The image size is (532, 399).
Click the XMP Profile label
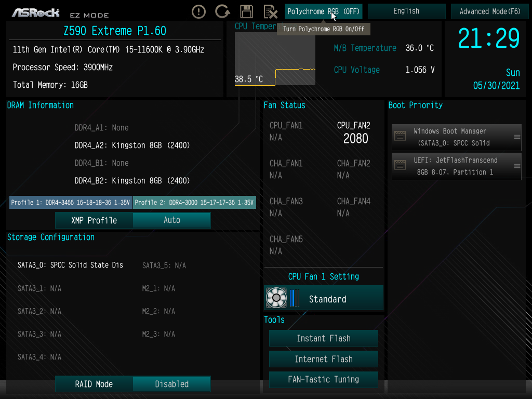(94, 220)
